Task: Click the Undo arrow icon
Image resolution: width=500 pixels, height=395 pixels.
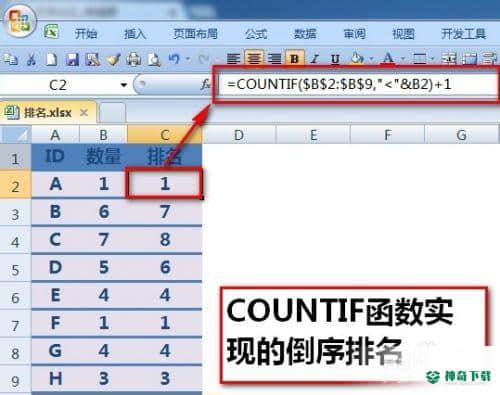Action: coord(174,59)
